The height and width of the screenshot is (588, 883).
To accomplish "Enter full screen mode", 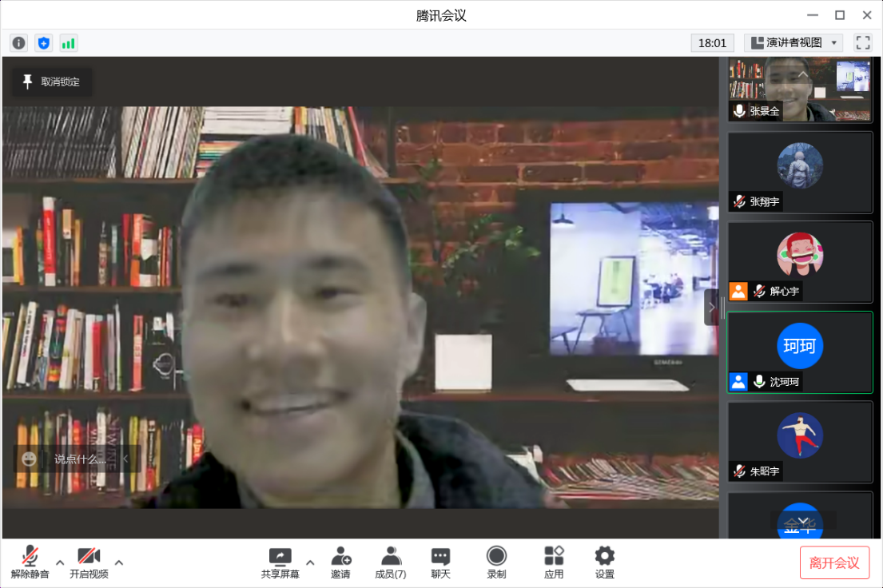I will 862,43.
